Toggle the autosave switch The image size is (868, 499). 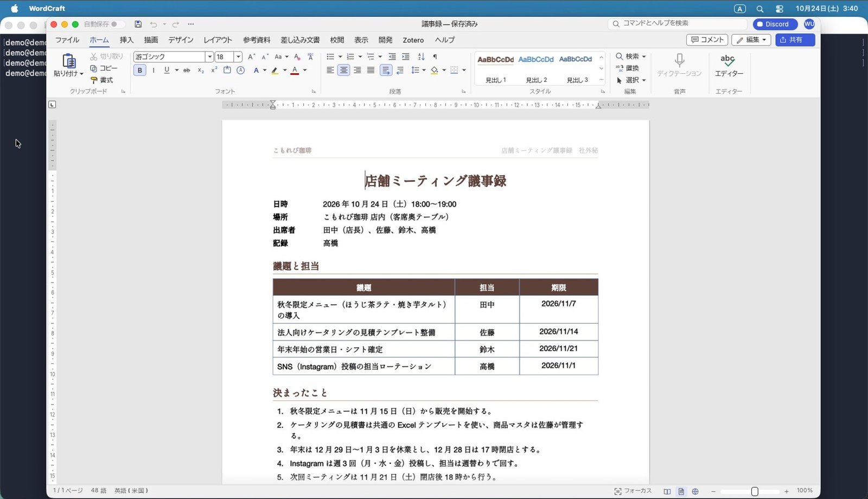[x=117, y=24]
